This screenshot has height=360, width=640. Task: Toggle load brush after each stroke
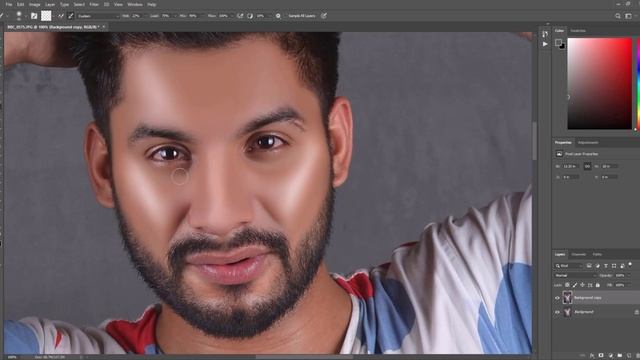point(61,16)
